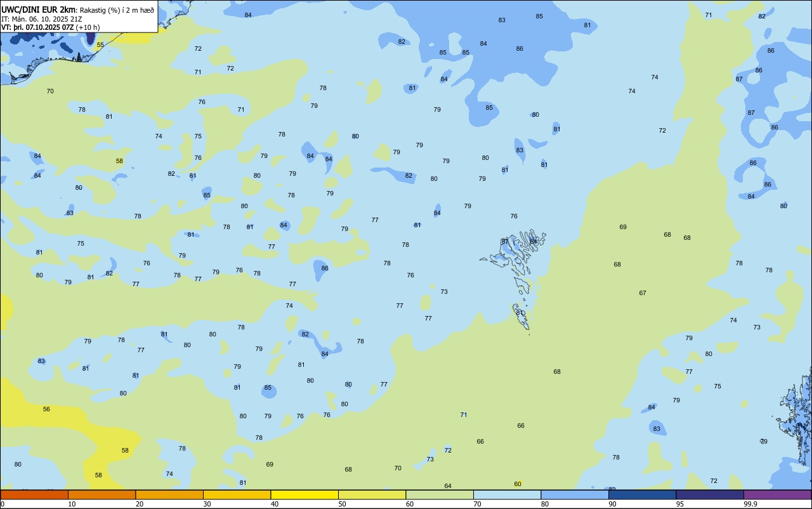The width and height of the screenshot is (812, 509).
Task: Select the dark blue 90–95 legend swatch
Action: click(642, 494)
